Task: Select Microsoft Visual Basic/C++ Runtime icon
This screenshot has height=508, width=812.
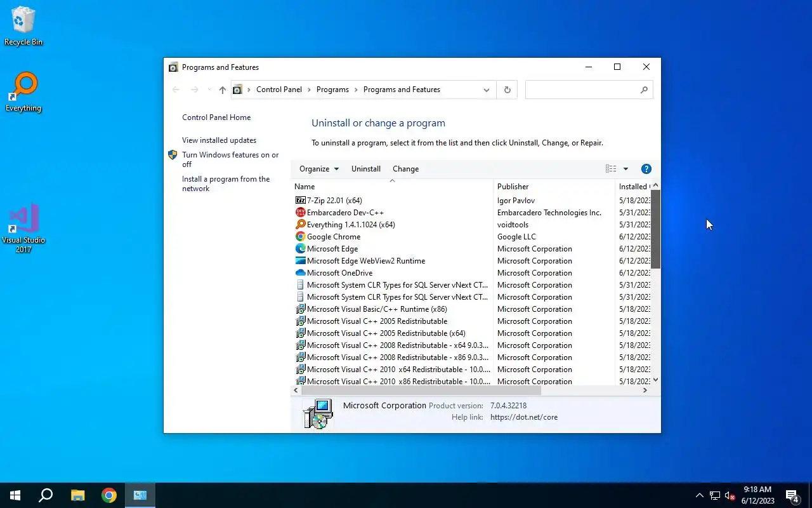Action: click(301, 309)
